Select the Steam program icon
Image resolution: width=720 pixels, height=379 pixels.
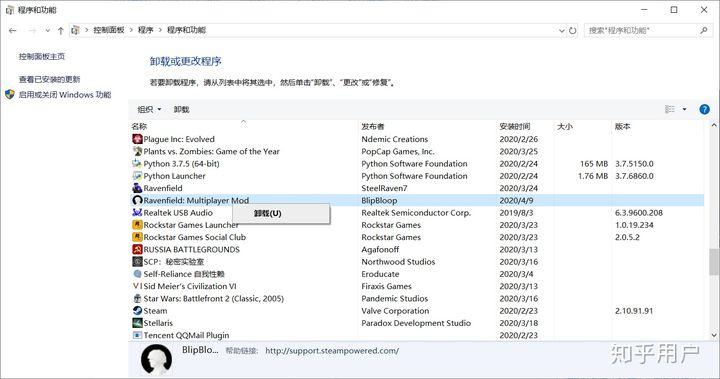tap(137, 311)
